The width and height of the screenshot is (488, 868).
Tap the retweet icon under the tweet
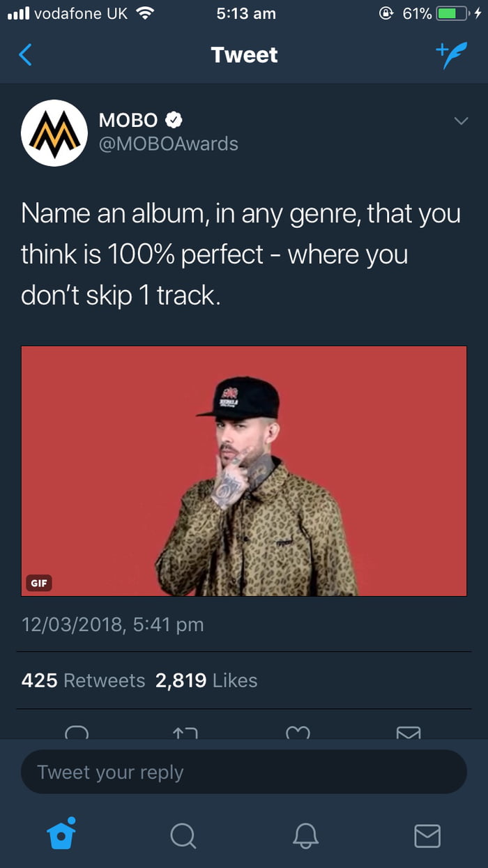(x=185, y=732)
